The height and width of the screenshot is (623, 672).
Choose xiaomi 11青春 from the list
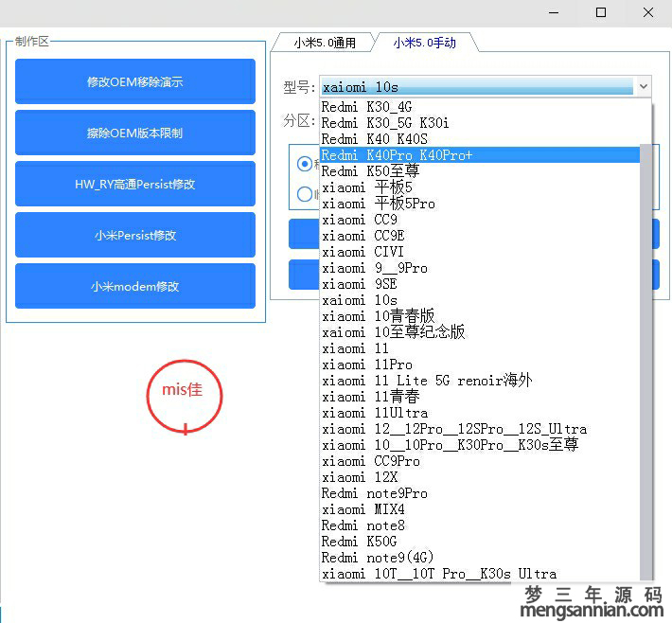coord(480,397)
